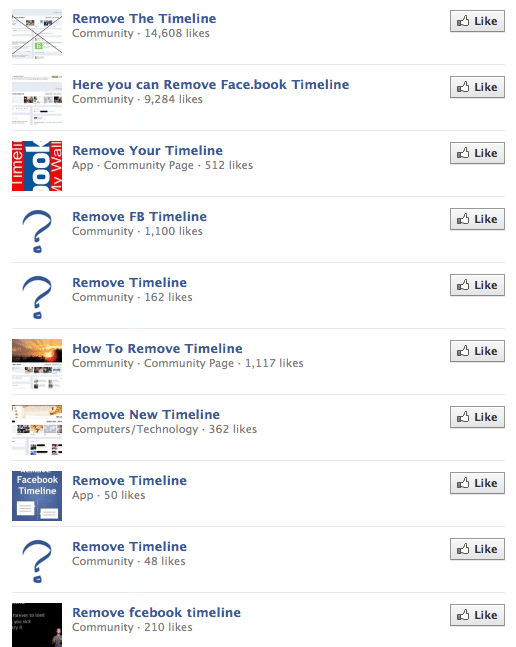Like the Remove FB Timeline community

[x=477, y=219]
